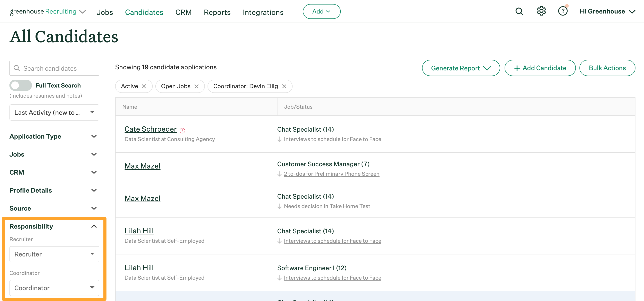Expand the CRM filter section
Image resolution: width=644 pixels, height=301 pixels.
[54, 172]
